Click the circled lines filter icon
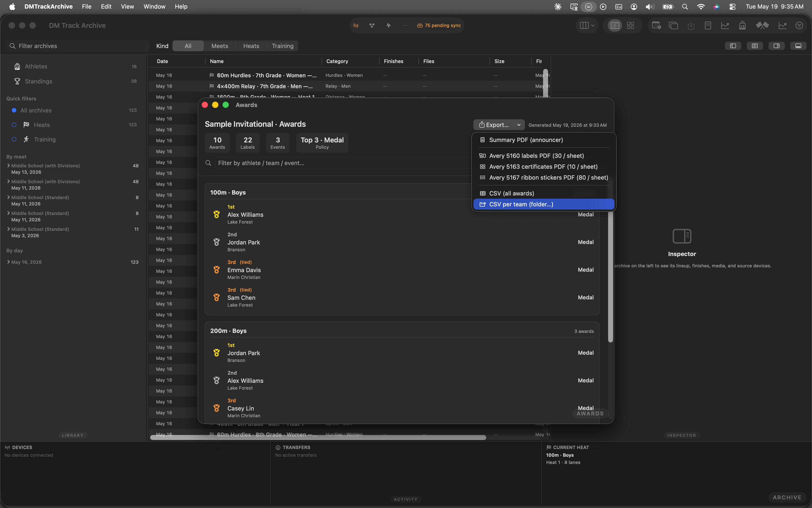Screen dimensions: 812x508 point(799,26)
